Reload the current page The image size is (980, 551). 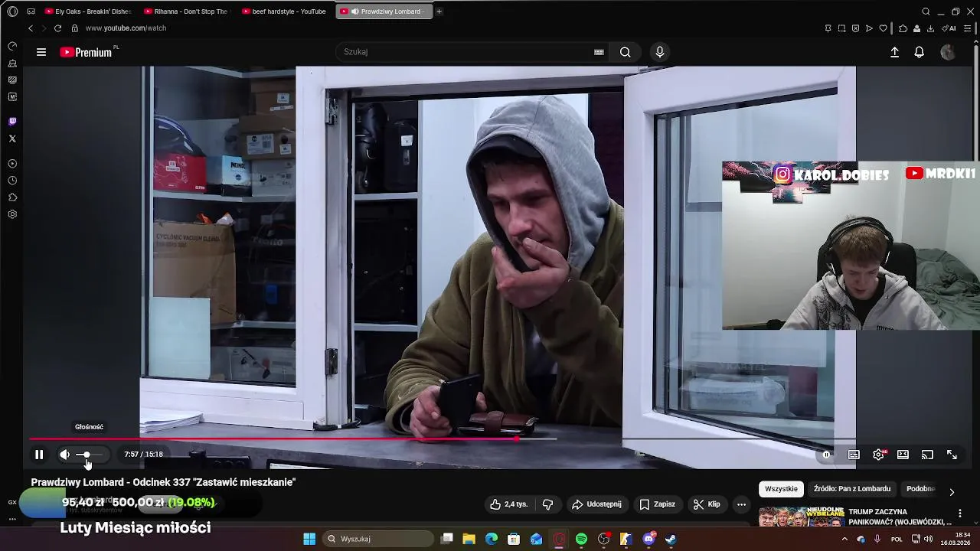[x=57, y=28]
